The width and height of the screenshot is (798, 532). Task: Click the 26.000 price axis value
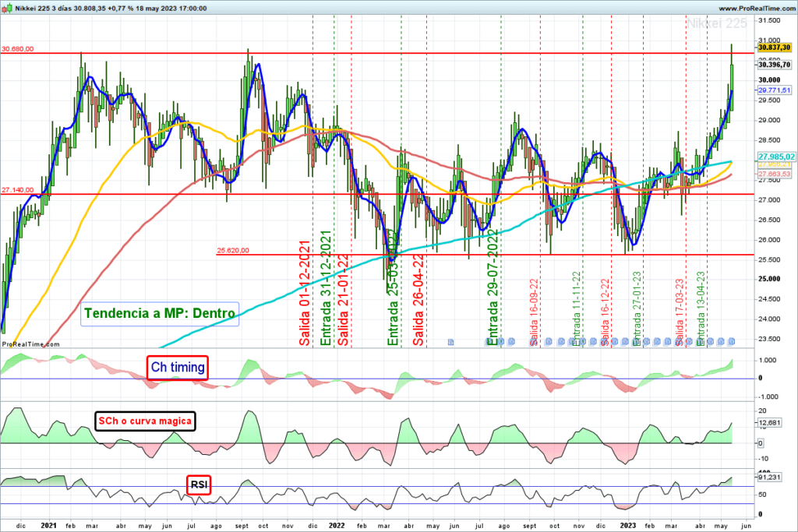point(769,240)
